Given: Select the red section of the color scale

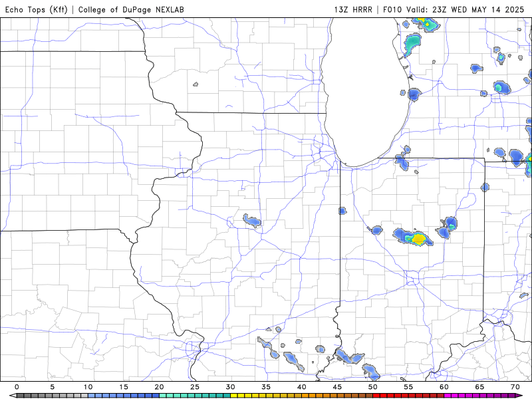Looking at the screenshot, I should [408, 396].
